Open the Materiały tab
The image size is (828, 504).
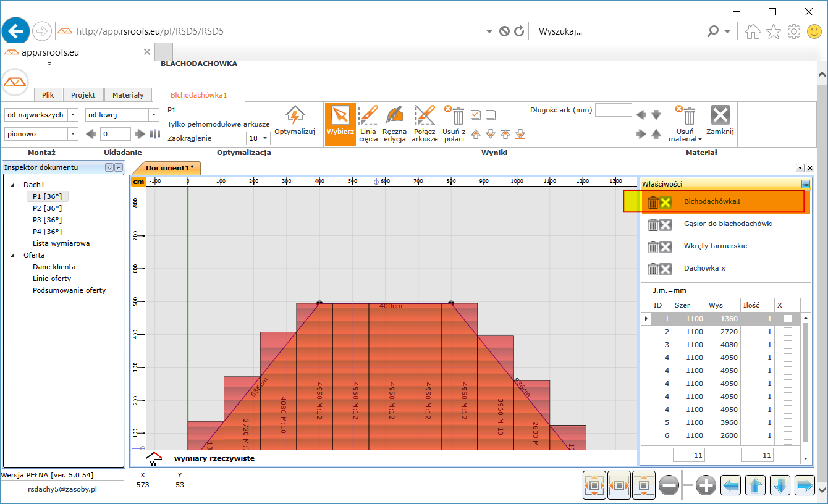click(x=128, y=95)
